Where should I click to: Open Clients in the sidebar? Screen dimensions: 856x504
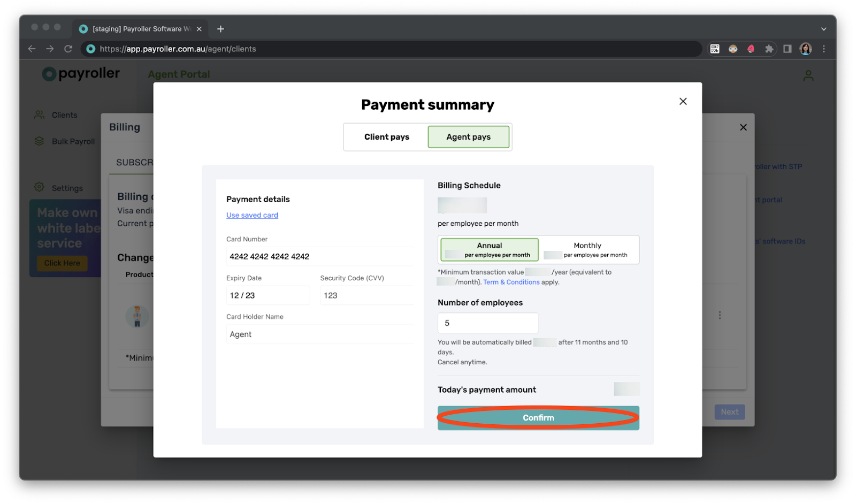tap(65, 115)
